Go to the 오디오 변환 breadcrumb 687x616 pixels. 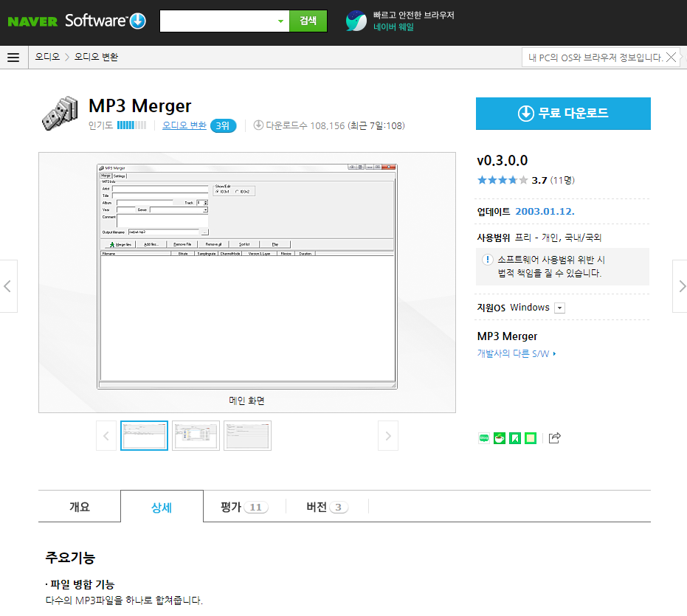click(x=96, y=57)
